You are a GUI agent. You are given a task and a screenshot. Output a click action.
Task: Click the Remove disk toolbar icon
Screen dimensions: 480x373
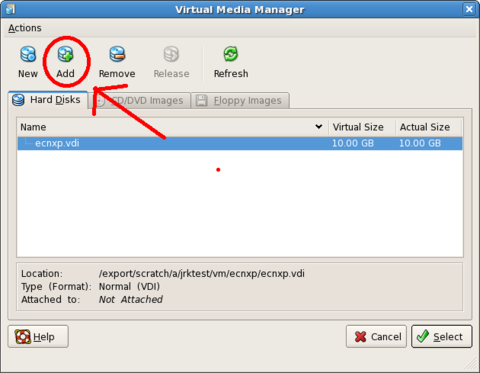coord(117,54)
